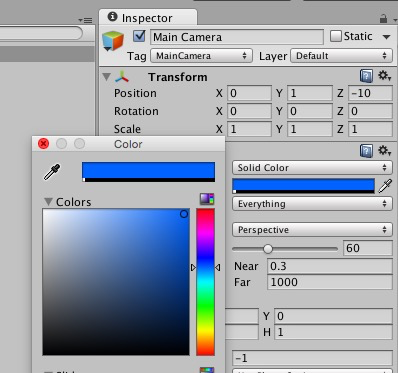
Task: Open the Transform help book icon
Action: (366, 76)
